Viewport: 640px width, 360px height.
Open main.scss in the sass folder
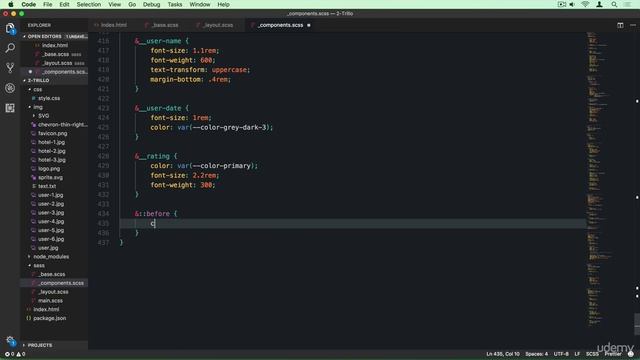point(50,300)
